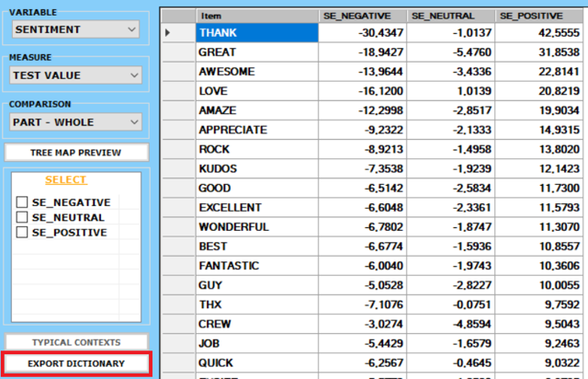588x379 pixels.
Task: Click the SELECT link above checkboxes
Action: pyautogui.click(x=66, y=180)
